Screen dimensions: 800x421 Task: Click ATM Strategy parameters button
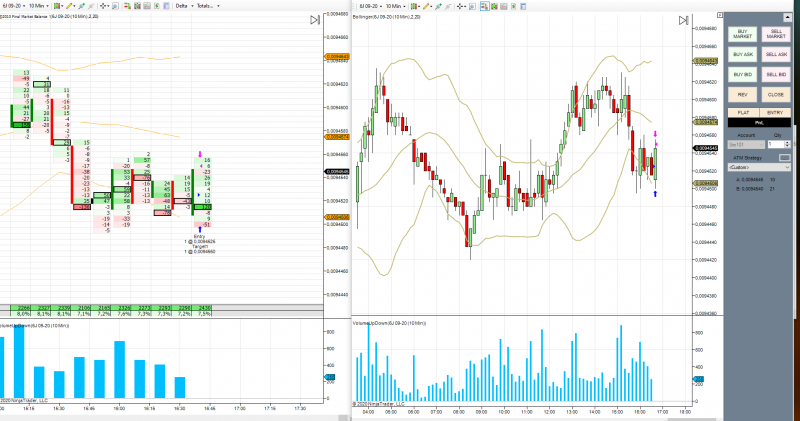tap(785, 158)
